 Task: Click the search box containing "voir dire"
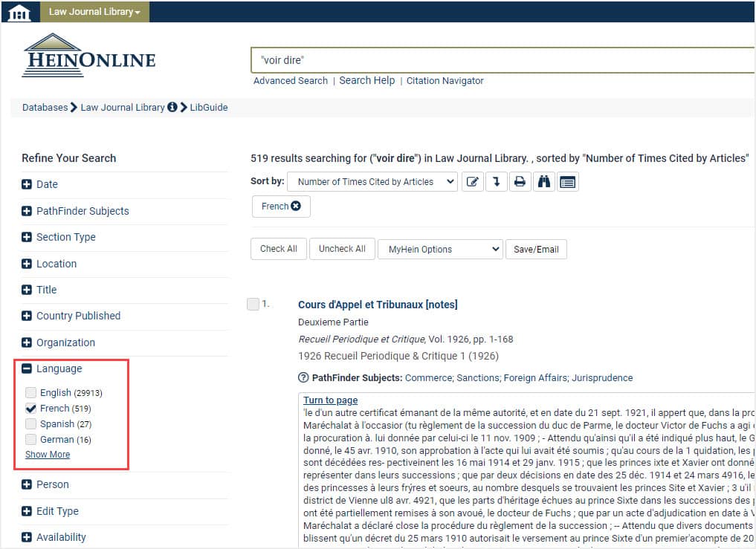(503, 60)
